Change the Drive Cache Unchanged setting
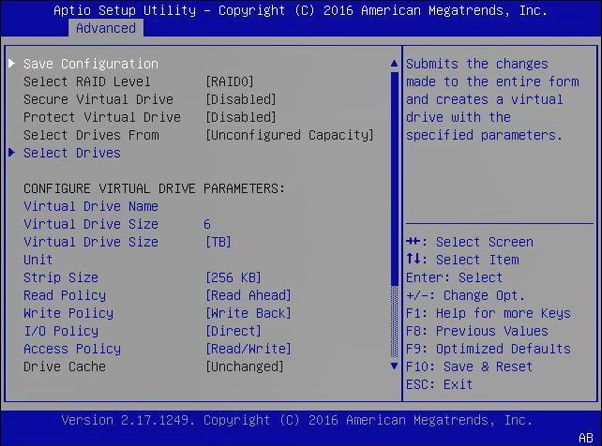Screen dimensions: 602x446 244,367
